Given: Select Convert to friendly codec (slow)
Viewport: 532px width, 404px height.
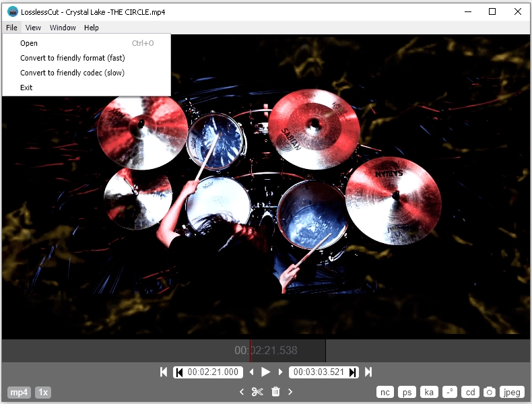Looking at the screenshot, I should coord(86,73).
